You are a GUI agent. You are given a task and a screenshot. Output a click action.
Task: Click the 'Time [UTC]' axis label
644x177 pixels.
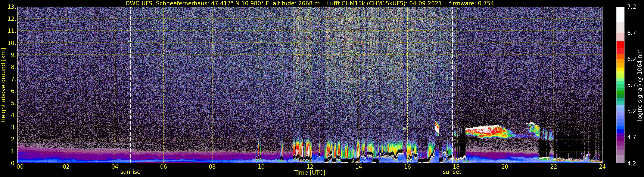(310, 172)
